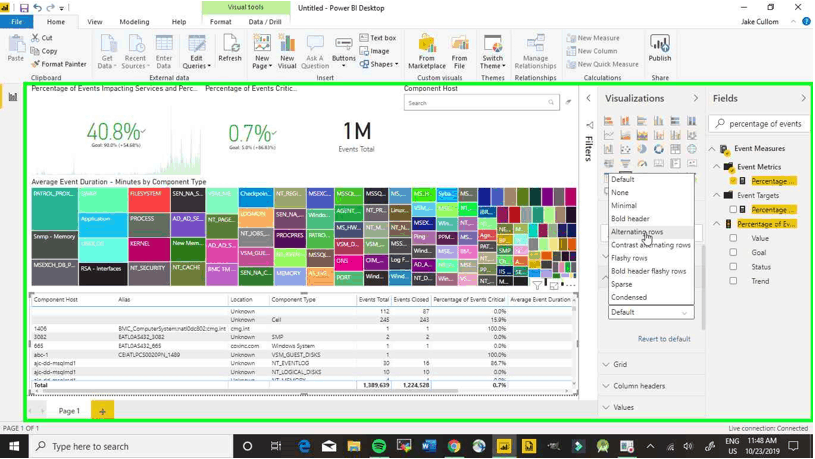Open the Format tab
Image resolution: width=815 pixels, height=459 pixels.
point(220,22)
